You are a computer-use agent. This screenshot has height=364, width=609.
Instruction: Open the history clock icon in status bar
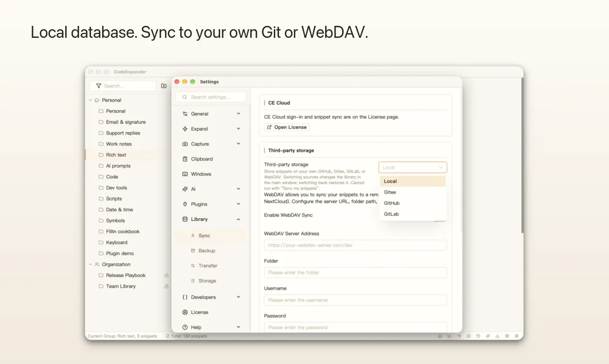point(478,336)
